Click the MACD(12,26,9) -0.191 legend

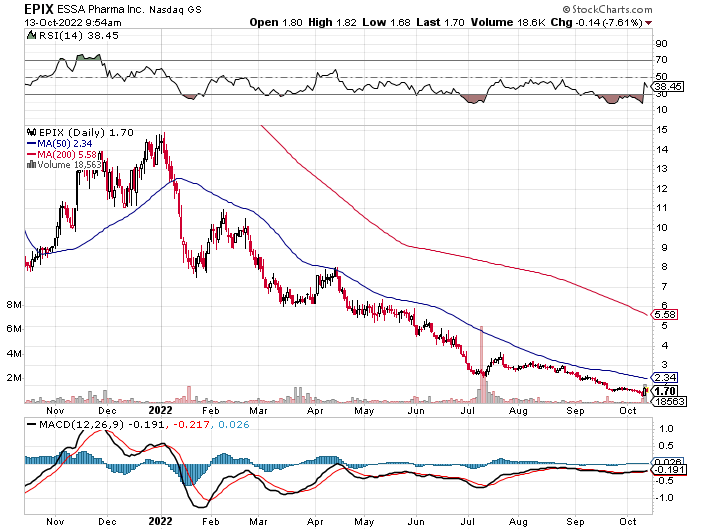click(101, 424)
